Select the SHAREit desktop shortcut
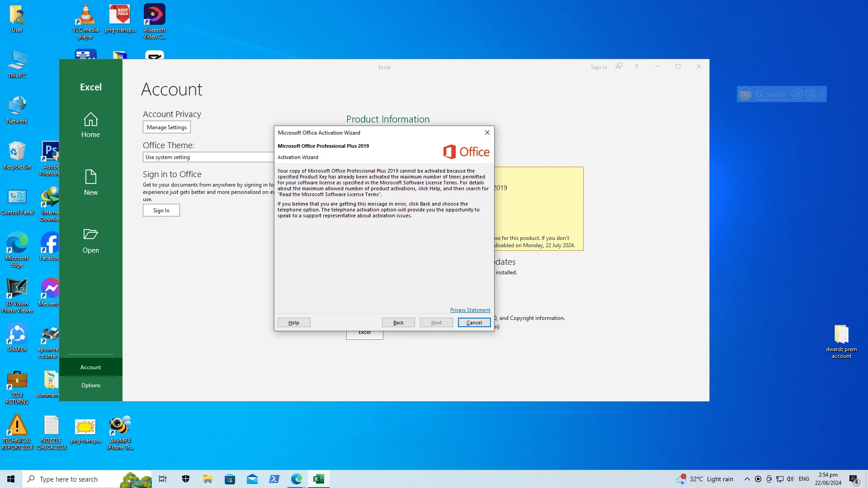This screenshot has height=488, width=868. (17, 338)
